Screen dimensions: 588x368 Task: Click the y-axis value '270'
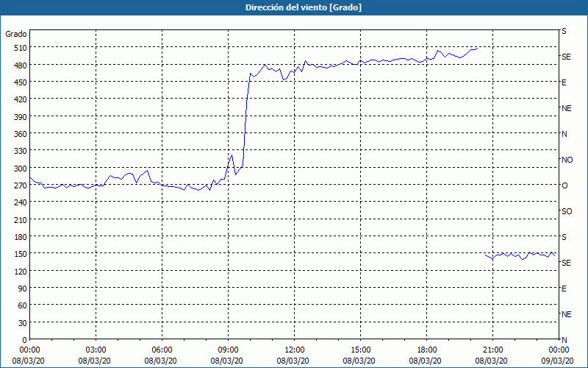click(21, 185)
